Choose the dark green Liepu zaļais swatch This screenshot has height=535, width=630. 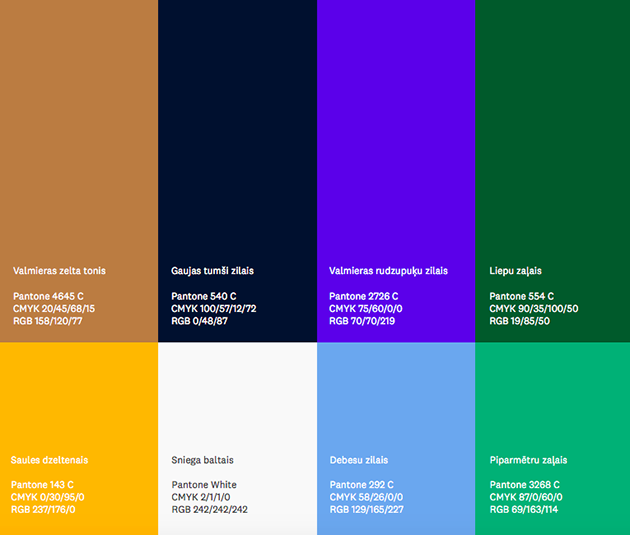pyautogui.click(x=552, y=130)
